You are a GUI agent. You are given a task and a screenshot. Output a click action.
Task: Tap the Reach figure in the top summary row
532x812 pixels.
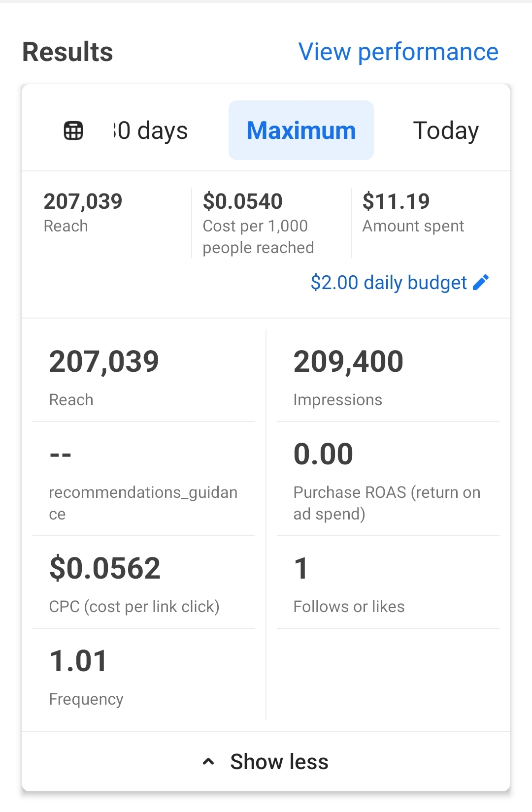(x=83, y=212)
